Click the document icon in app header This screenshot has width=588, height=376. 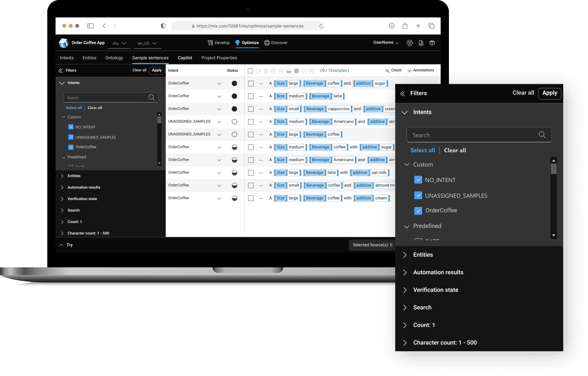click(421, 43)
